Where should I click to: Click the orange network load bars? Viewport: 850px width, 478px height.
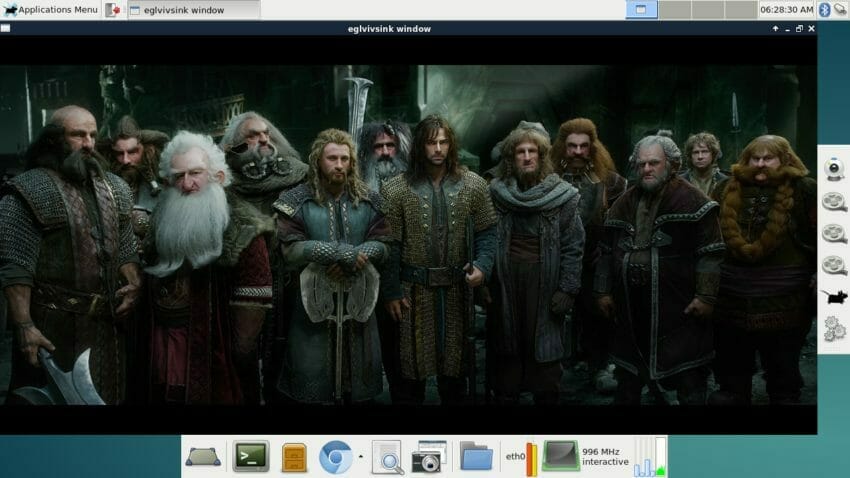pyautogui.click(x=531, y=458)
